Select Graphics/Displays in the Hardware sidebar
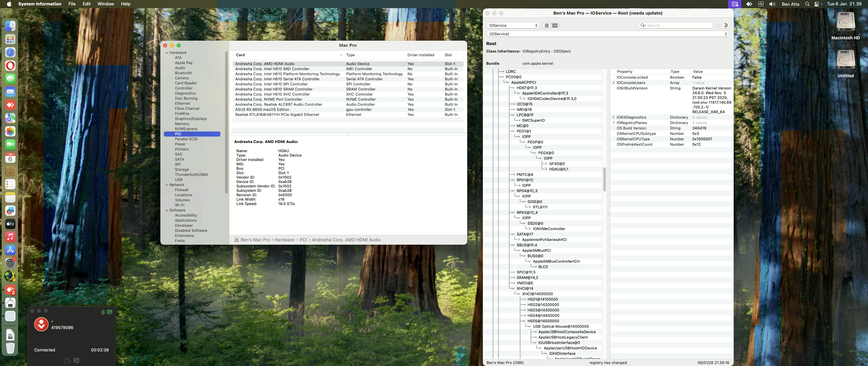This screenshot has width=868, height=366. click(x=191, y=119)
